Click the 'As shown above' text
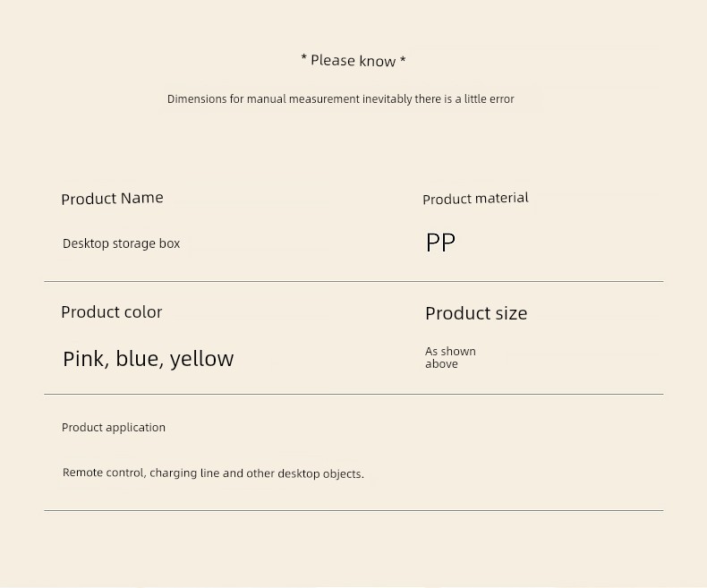This screenshot has height=588, width=707. pos(450,358)
